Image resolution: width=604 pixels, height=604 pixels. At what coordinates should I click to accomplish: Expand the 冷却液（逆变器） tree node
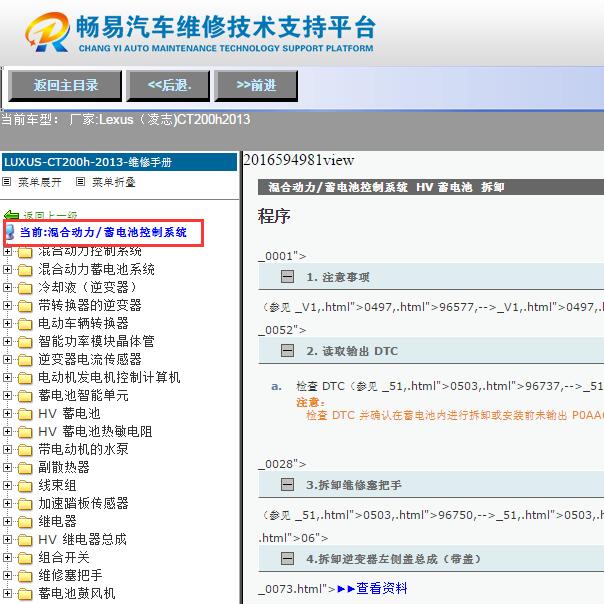point(7,287)
